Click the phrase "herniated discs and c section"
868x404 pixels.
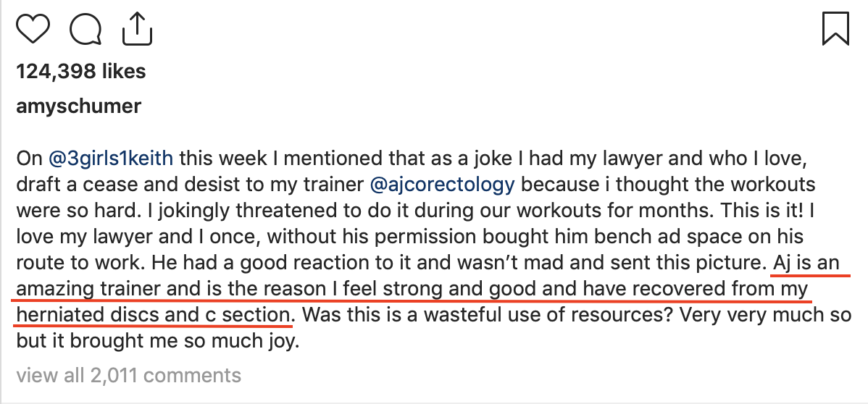pos(152,315)
